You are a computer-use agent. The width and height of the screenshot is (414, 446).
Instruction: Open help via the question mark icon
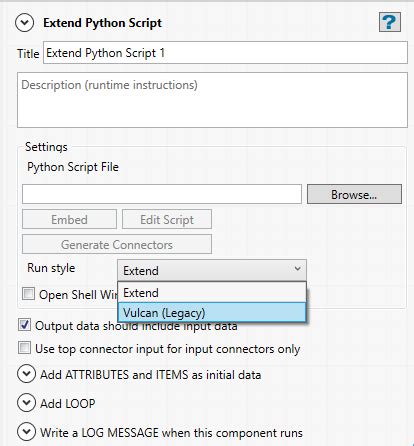[x=390, y=22]
